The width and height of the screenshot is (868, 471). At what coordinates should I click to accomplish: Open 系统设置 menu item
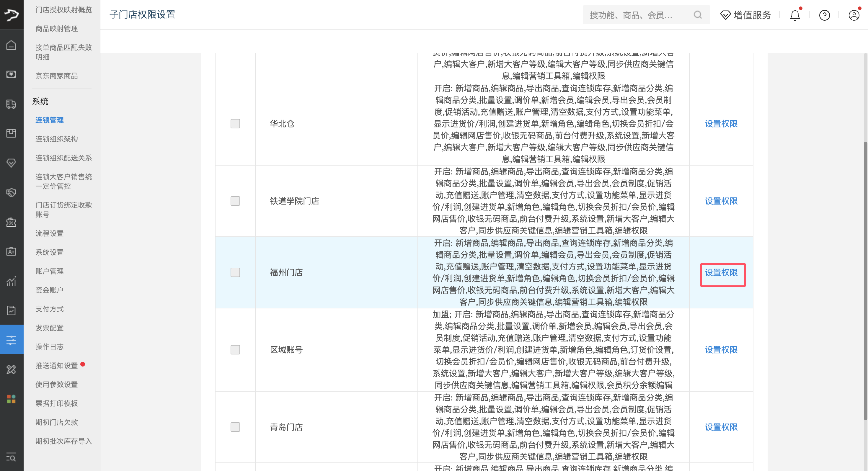pyautogui.click(x=50, y=252)
